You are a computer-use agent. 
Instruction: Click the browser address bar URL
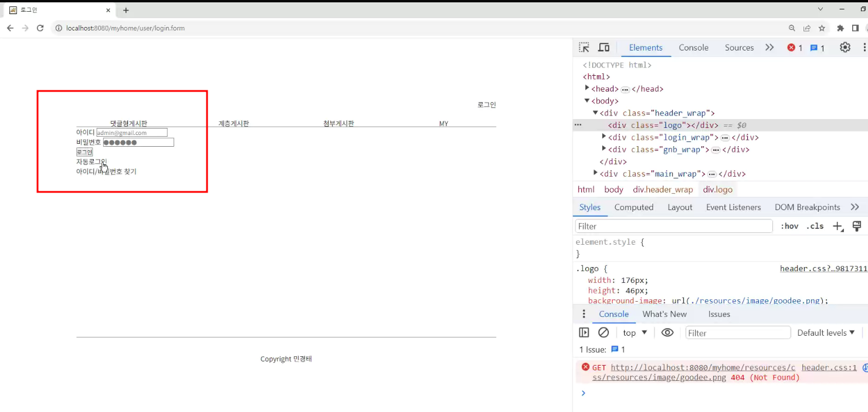click(x=126, y=28)
